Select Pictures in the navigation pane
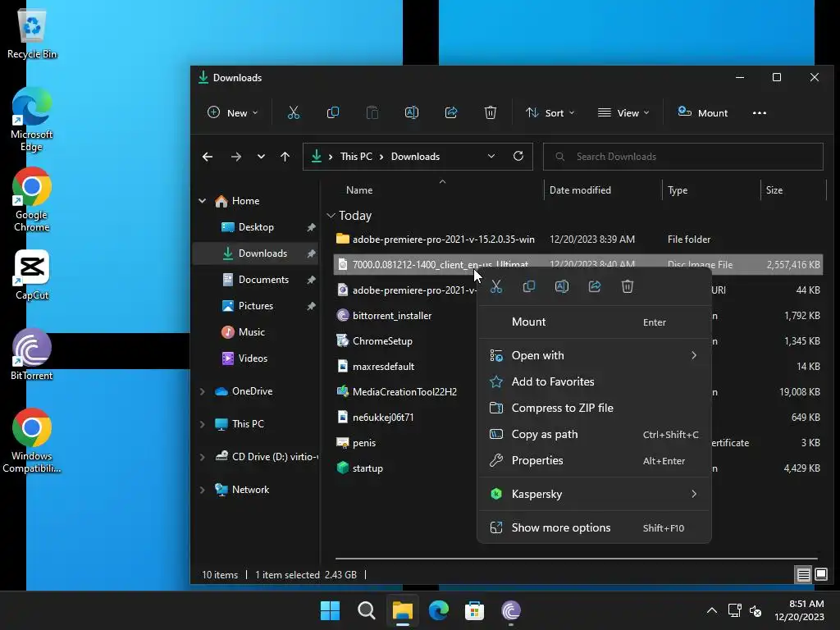Screen dimensions: 840x630 click(256, 306)
